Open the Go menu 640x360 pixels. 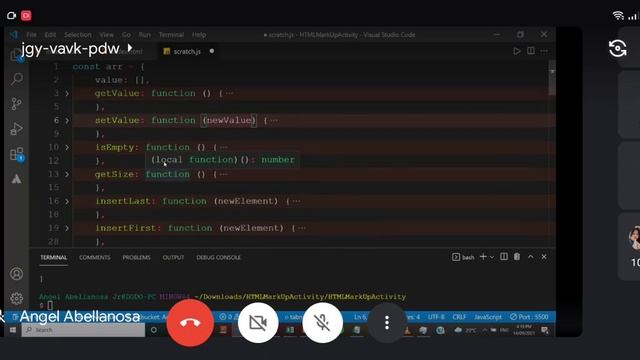(x=127, y=35)
